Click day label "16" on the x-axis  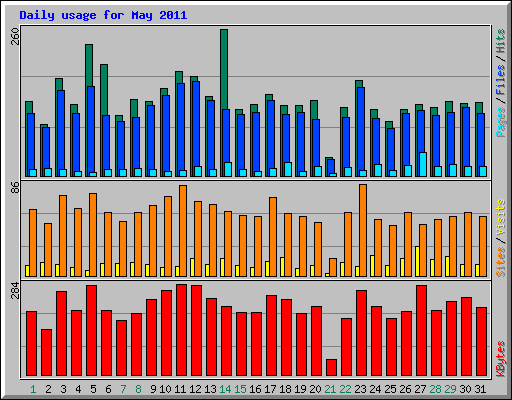(255, 389)
